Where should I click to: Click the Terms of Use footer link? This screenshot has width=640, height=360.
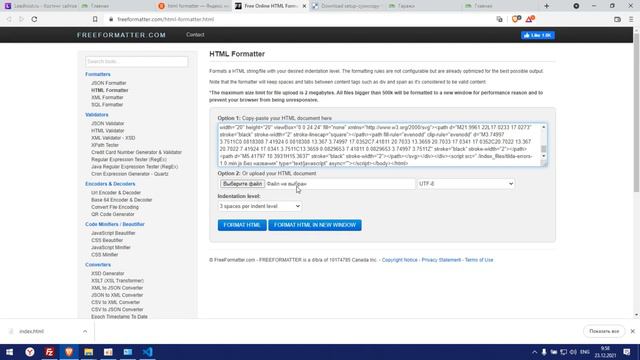click(x=479, y=260)
